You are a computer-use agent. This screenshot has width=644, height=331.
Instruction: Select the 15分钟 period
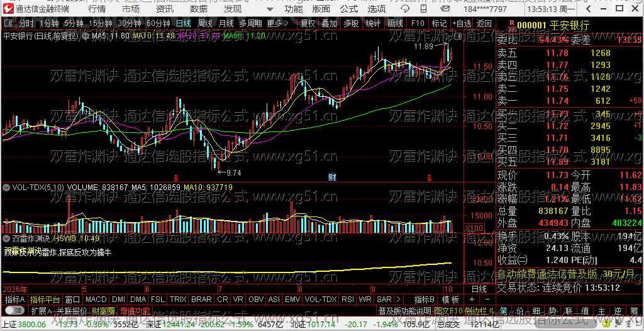coord(100,23)
